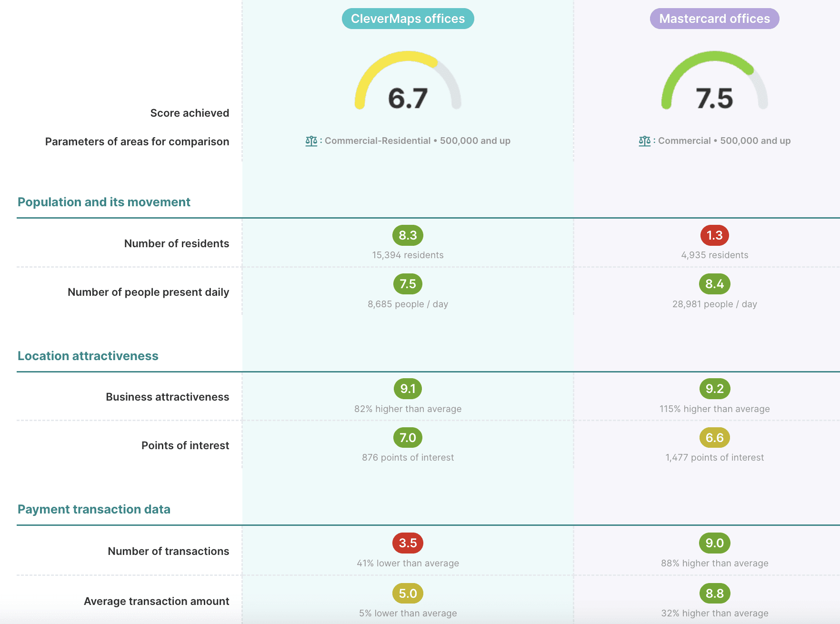Click the Number of residents row label
Image resolution: width=840 pixels, height=624 pixels.
(x=176, y=243)
